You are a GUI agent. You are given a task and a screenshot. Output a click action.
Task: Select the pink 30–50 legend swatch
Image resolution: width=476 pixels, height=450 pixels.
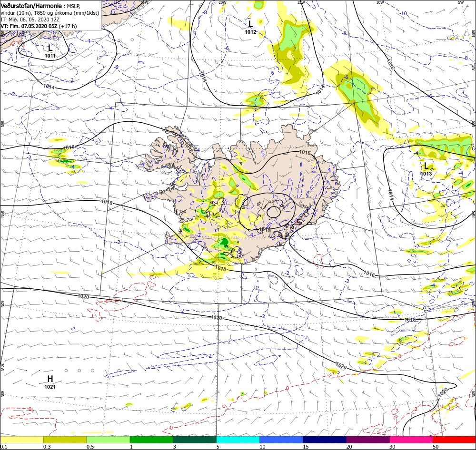click(411, 440)
